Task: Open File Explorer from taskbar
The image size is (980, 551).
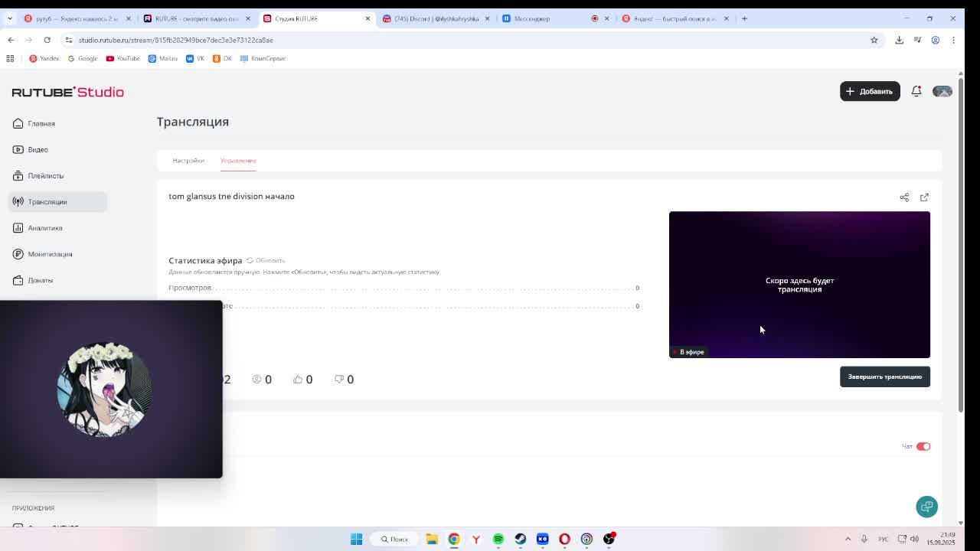Action: (432, 539)
